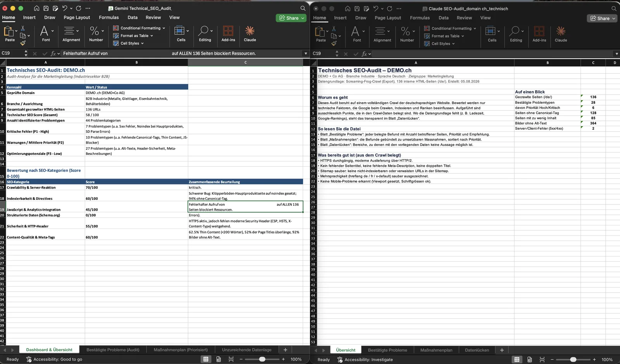The image size is (620, 364).
Task: Open the Cells group dropdown in Claude window
Action: click(499, 31)
